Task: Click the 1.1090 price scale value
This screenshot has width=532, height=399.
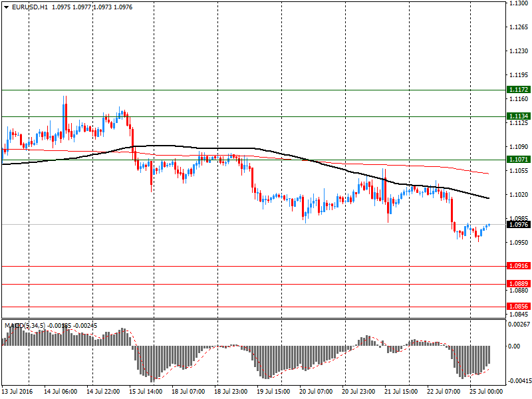Action: point(519,147)
